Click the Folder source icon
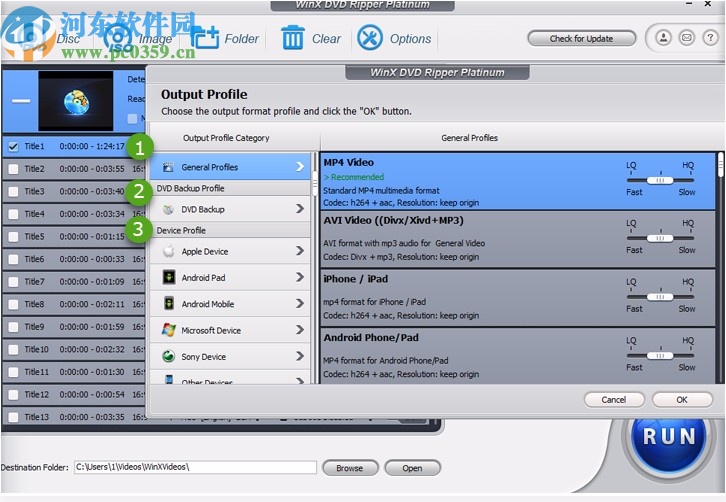This screenshot has width=726, height=502. coord(205,38)
